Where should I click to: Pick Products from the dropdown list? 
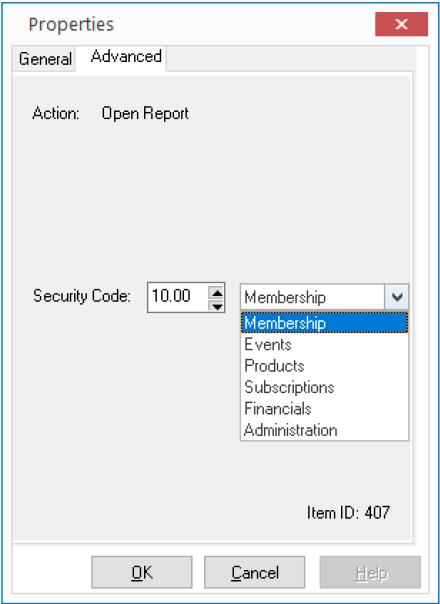tap(324, 366)
